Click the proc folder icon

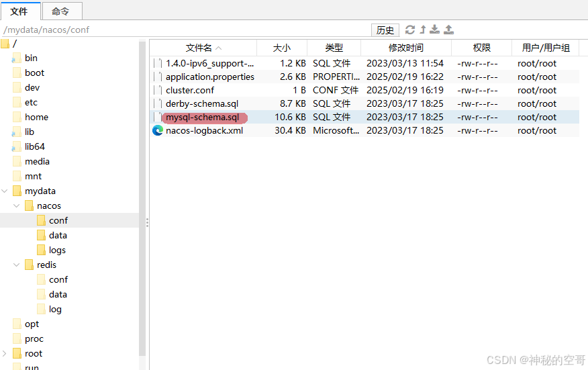pos(17,338)
